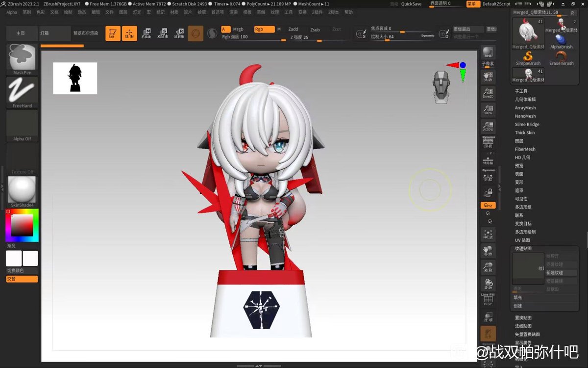Click the 交替 (Alternate) color button
Image resolution: width=588 pixels, height=368 pixels.
(22, 279)
